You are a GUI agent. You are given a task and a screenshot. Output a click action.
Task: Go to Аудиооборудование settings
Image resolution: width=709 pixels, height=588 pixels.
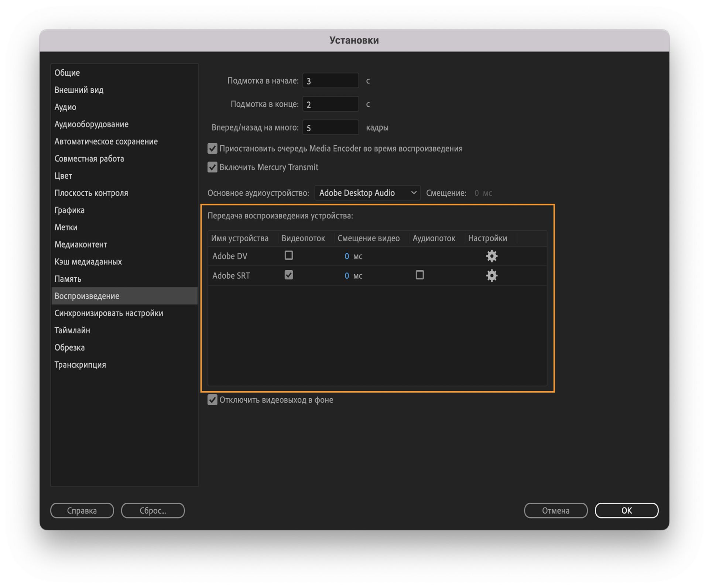click(x=91, y=124)
